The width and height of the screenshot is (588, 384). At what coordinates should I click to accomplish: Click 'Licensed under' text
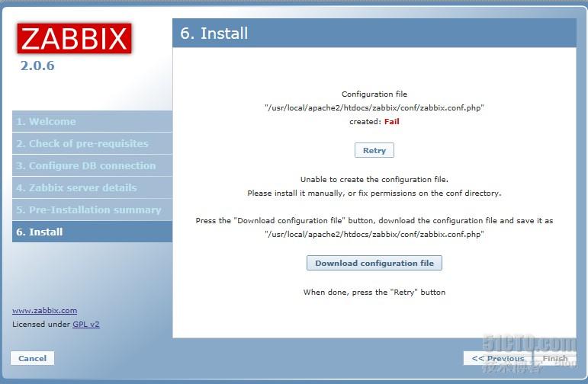click(41, 324)
